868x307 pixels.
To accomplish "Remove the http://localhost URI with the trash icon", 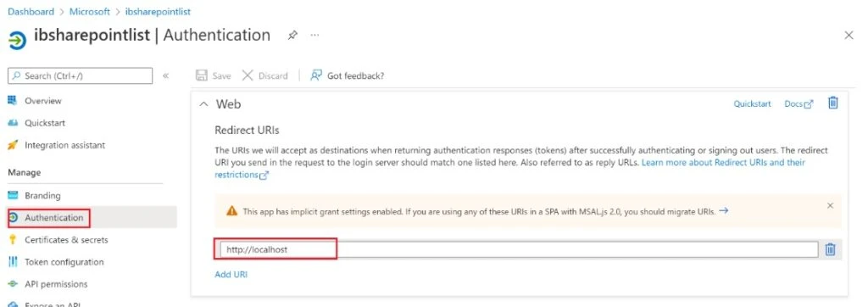I will 830,249.
